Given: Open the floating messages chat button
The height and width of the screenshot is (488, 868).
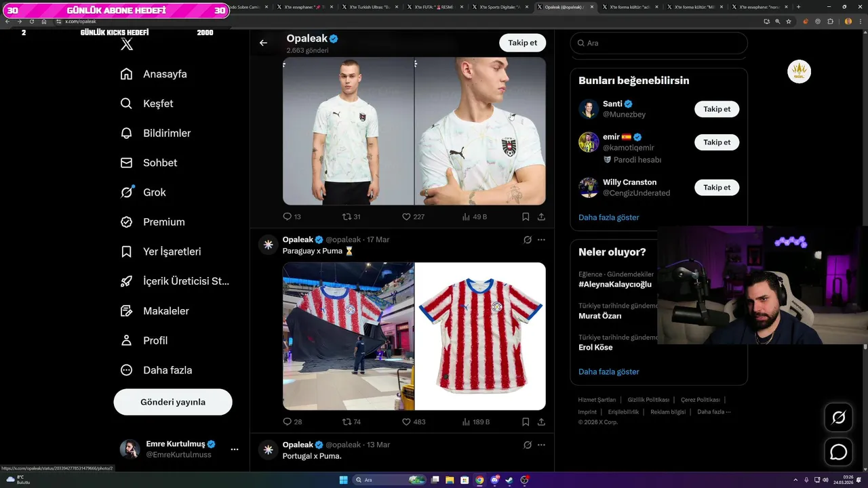Looking at the screenshot, I should coord(839,452).
